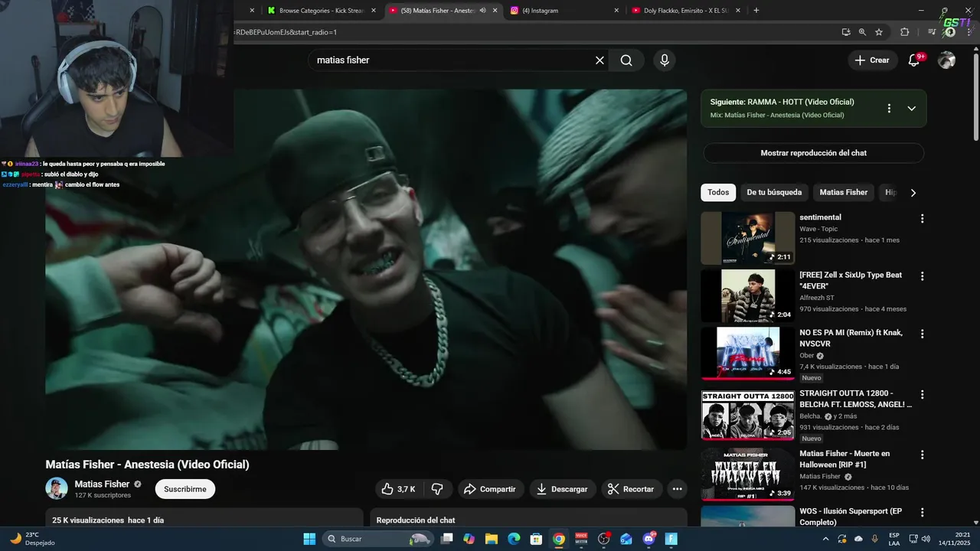Open more options for the sentimental video
The height and width of the screenshot is (551, 980).
coord(922,219)
